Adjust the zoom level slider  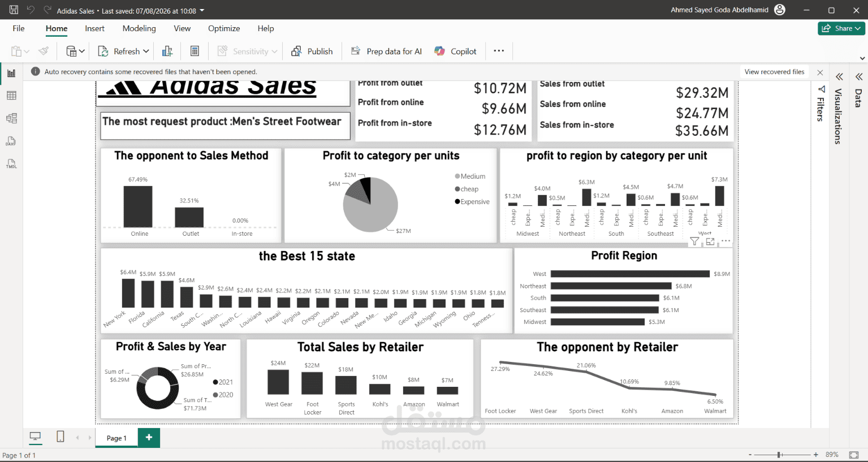[779, 455]
